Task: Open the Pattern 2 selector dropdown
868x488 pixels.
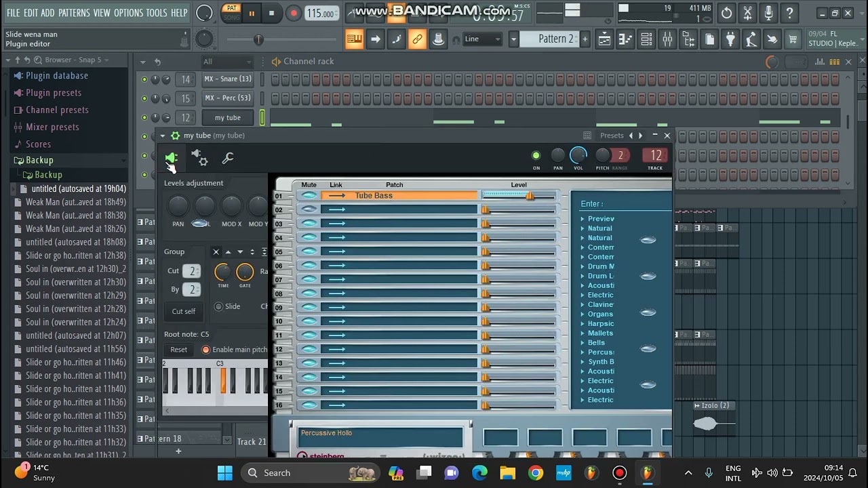Action: click(x=513, y=39)
